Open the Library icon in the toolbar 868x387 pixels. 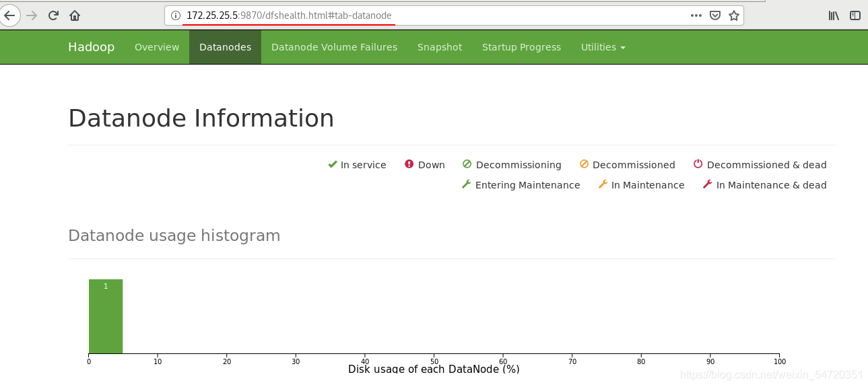point(834,15)
